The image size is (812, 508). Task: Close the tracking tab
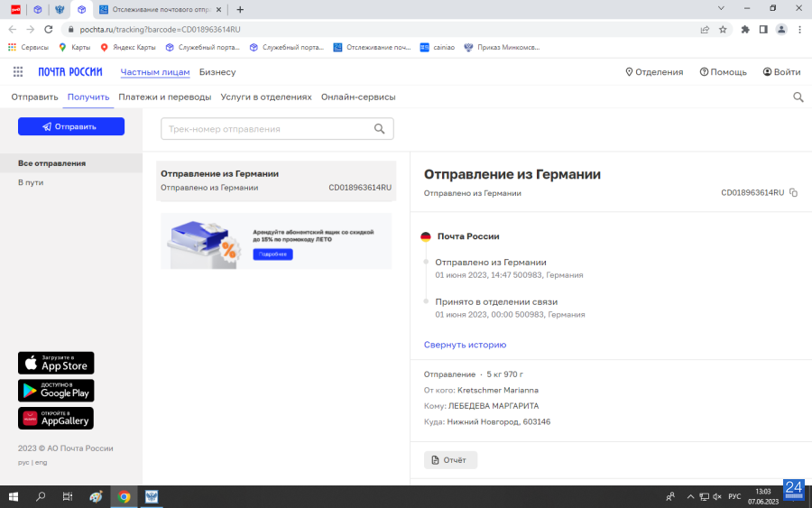tap(218, 9)
